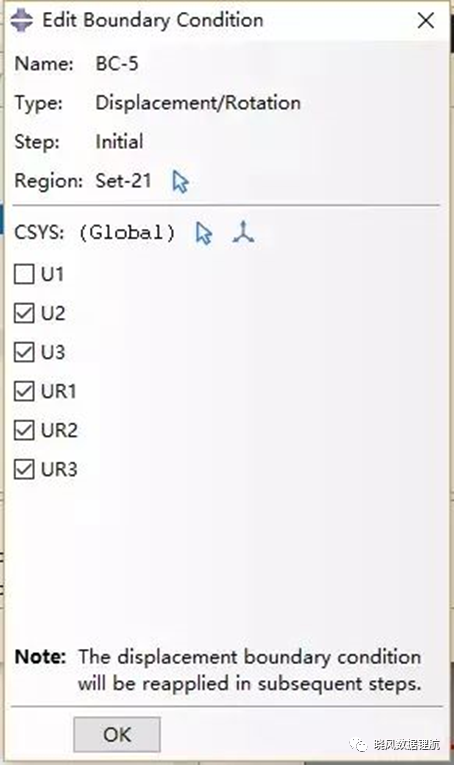Uncheck the UR2 rotation constraint
Image resolution: width=454 pixels, height=765 pixels.
pos(24,430)
